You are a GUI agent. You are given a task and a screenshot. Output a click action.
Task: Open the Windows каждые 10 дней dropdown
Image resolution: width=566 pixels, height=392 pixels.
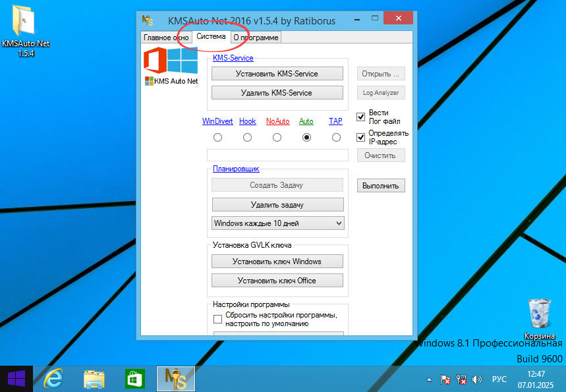277,223
